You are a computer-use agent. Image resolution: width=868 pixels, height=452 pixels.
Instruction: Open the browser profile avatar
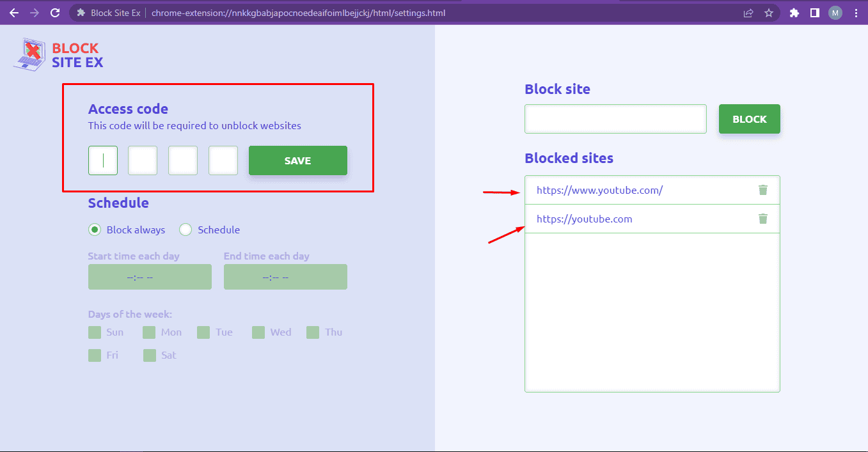click(x=835, y=12)
